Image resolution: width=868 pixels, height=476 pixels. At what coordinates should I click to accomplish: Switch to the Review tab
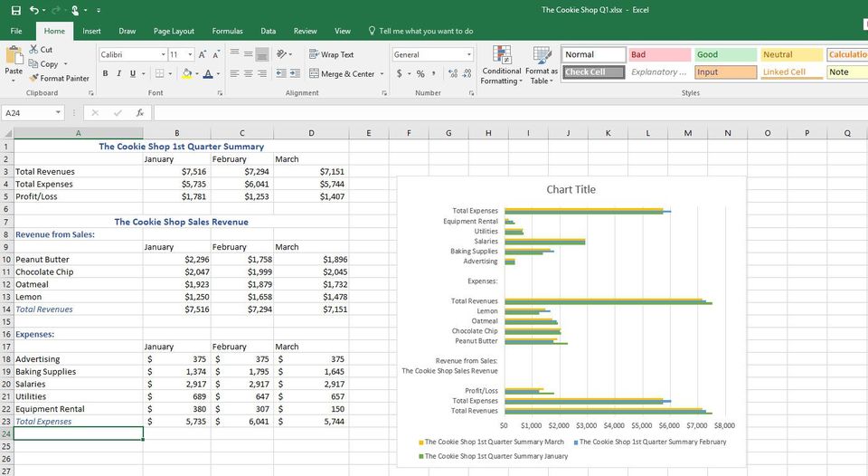click(x=305, y=31)
